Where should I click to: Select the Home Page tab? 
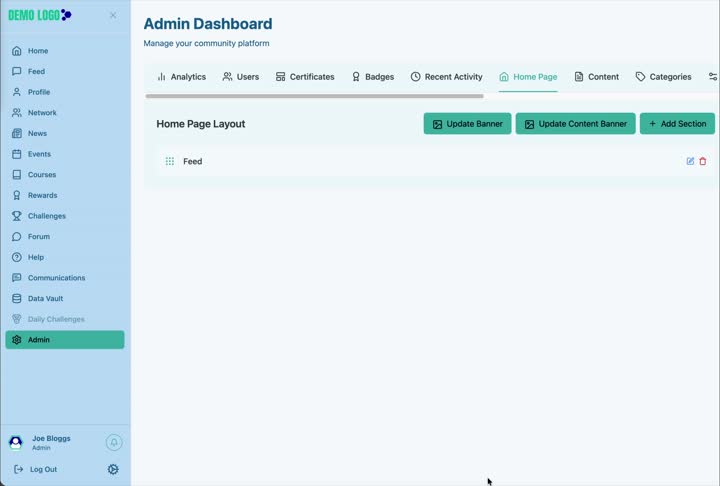[x=528, y=77]
